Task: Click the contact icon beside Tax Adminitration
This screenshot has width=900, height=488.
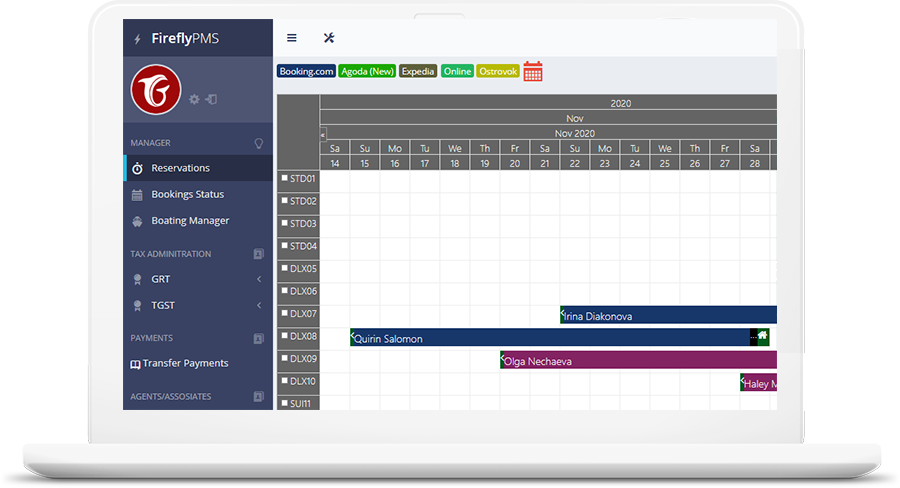Action: pos(258,254)
